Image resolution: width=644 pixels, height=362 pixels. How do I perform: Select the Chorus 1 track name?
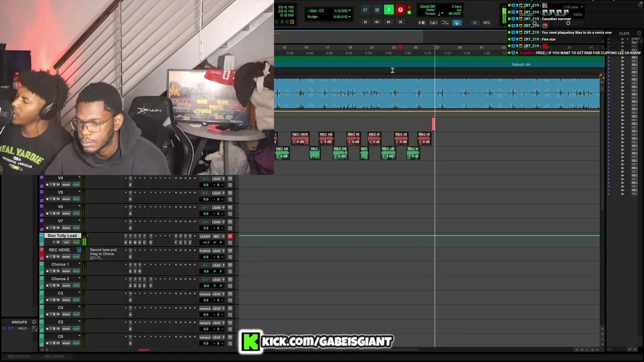click(60, 264)
